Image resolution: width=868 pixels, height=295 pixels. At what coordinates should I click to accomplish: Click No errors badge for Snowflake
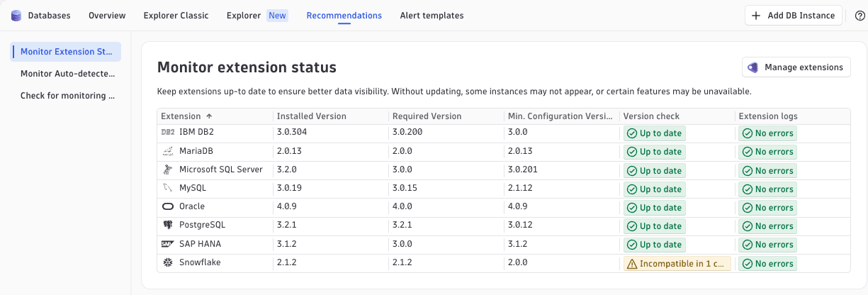pyautogui.click(x=767, y=264)
